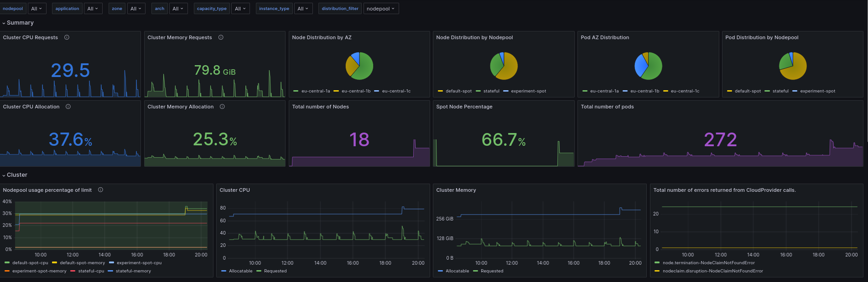Collapse the Summary row
This screenshot has height=282, width=868.
[18, 23]
